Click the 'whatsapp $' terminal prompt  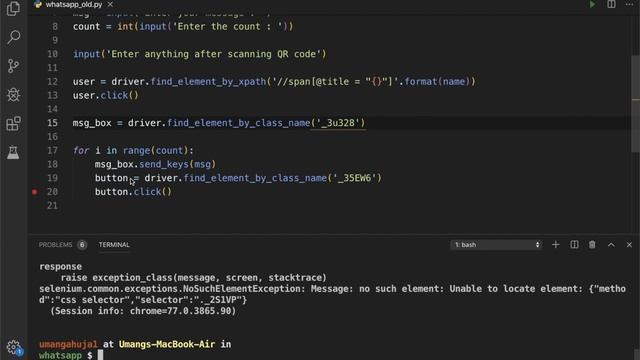point(66,355)
